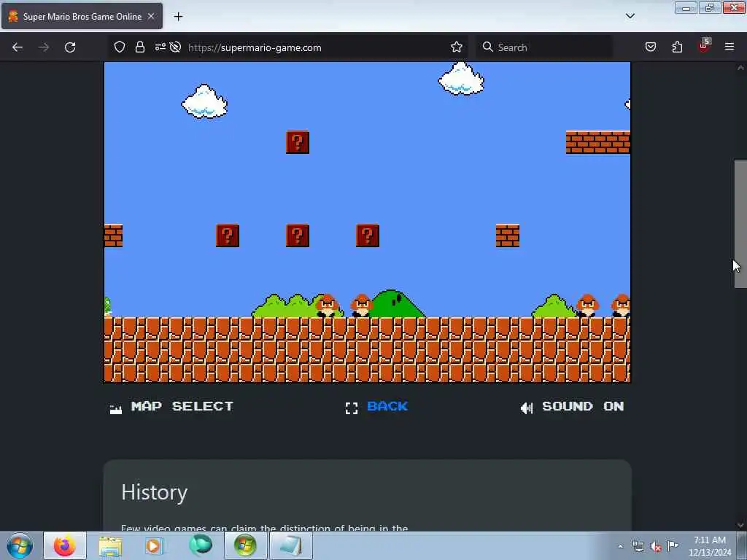Click the fullscreen brackets icon
The image size is (747, 560).
coord(352,408)
